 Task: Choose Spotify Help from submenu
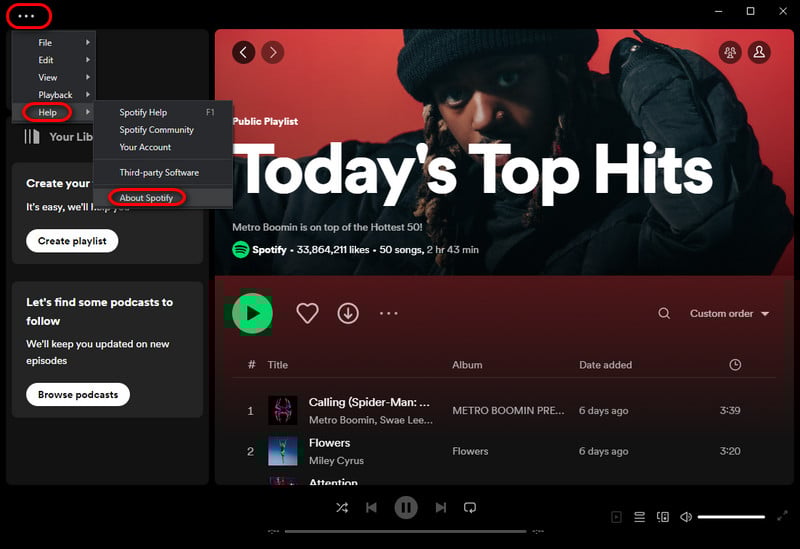[x=163, y=112]
